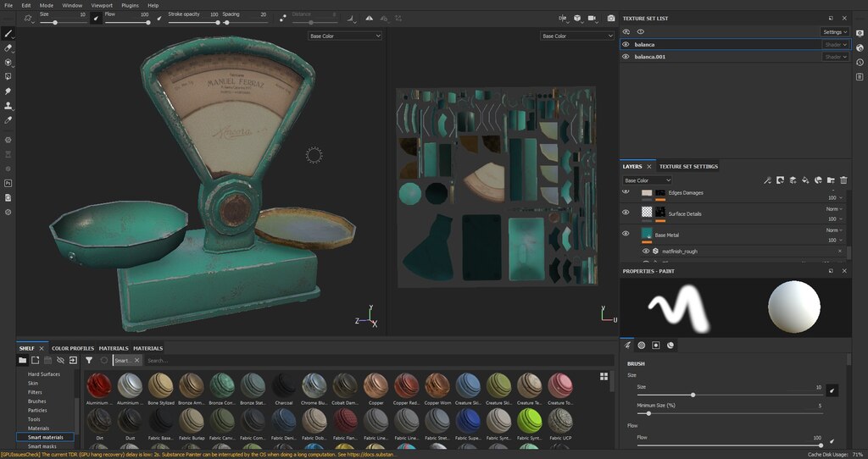Hide the Base Metal layer

point(626,234)
